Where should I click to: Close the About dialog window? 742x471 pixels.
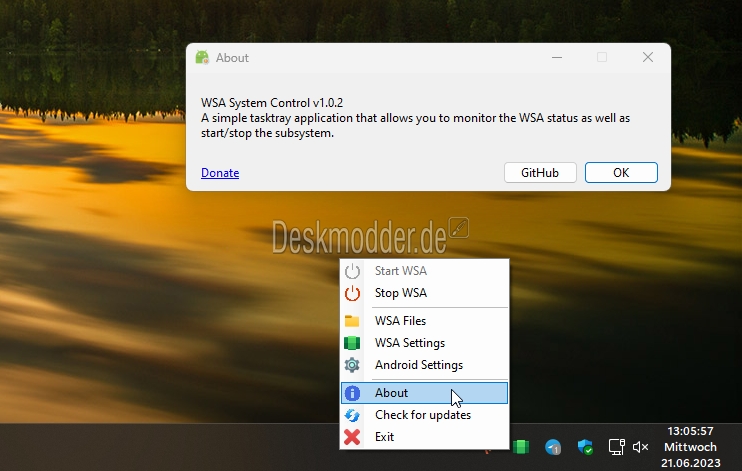tap(648, 58)
